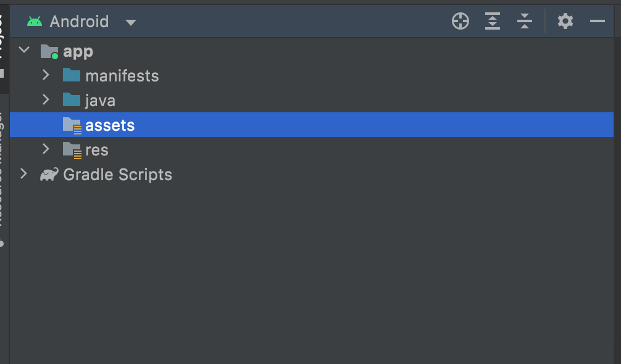Expand the res folder chevron
The height and width of the screenshot is (364, 621).
46,149
